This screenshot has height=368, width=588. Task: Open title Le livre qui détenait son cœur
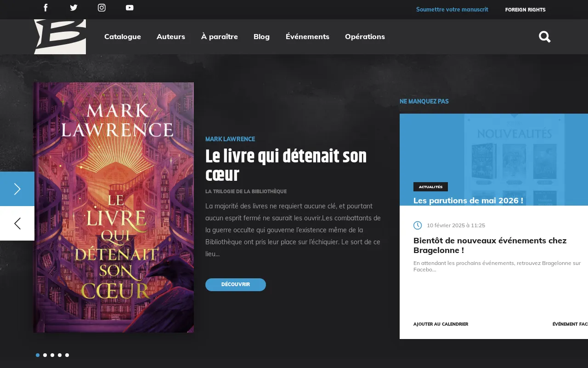click(x=286, y=166)
